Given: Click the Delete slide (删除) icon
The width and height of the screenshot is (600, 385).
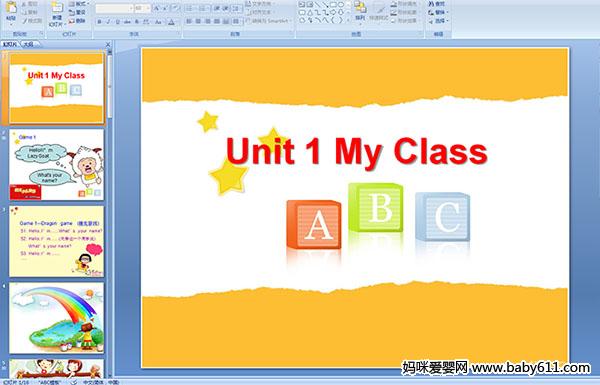Looking at the screenshot, I should click(x=72, y=21).
